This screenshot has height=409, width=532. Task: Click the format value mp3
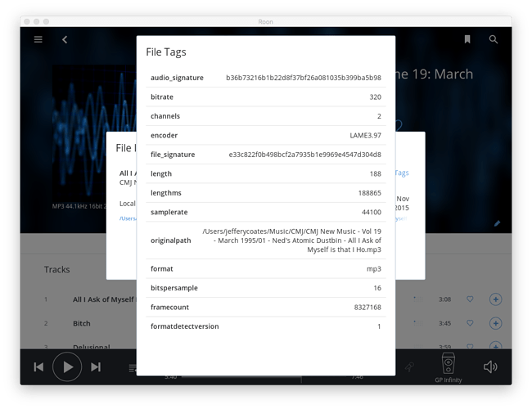coord(374,269)
